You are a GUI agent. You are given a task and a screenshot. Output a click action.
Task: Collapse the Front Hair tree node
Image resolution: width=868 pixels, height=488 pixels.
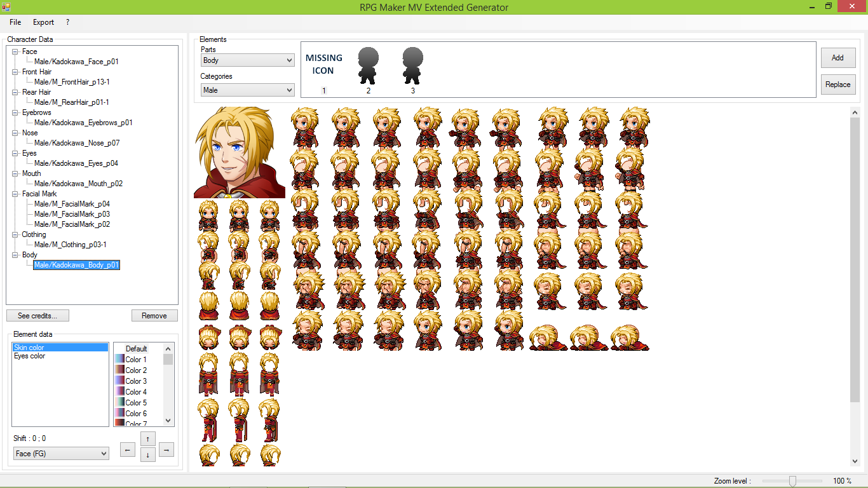pyautogui.click(x=15, y=72)
